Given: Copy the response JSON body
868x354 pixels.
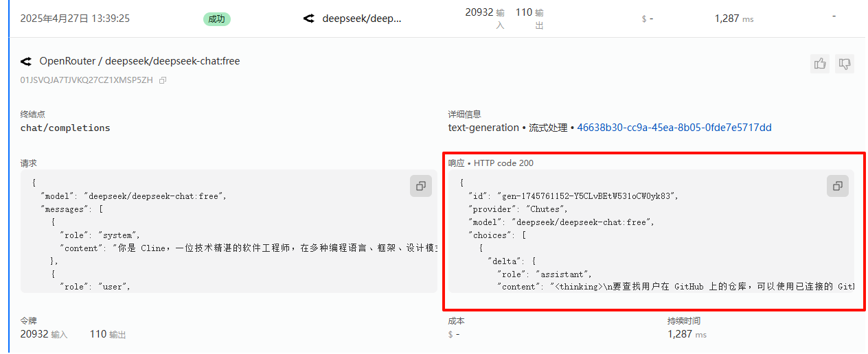Looking at the screenshot, I should [x=837, y=186].
